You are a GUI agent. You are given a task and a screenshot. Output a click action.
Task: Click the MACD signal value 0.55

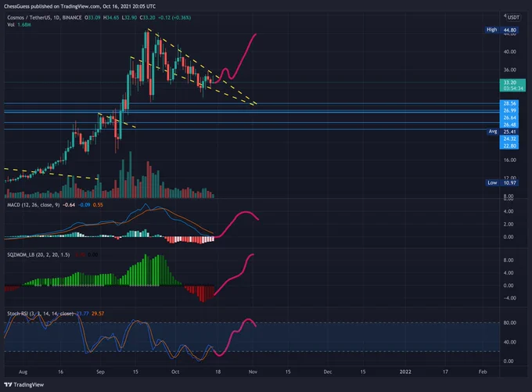(98, 205)
